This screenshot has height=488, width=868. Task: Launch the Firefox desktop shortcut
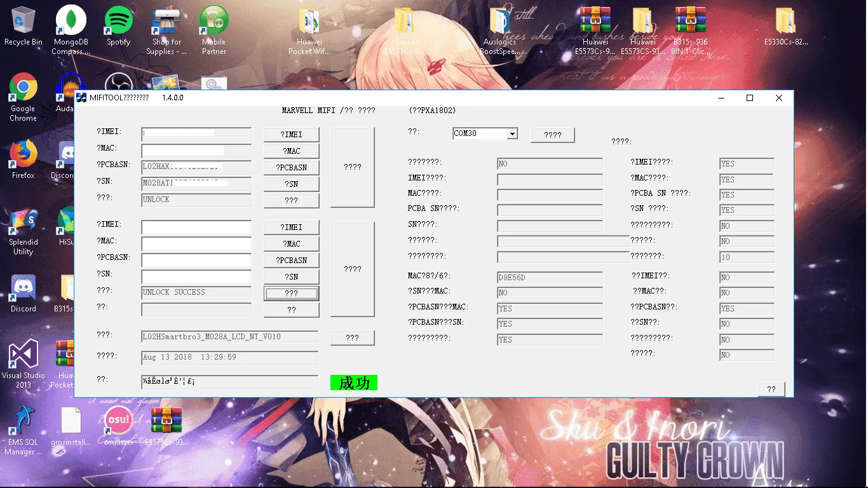(23, 159)
